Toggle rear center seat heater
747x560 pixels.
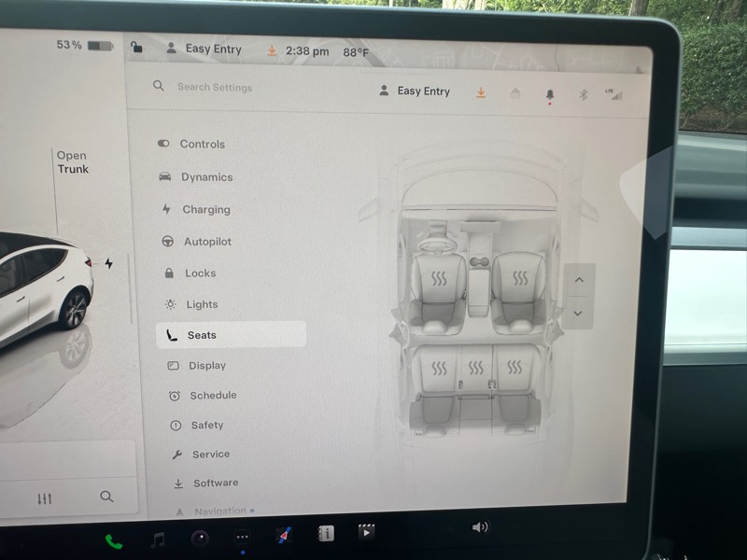click(x=476, y=367)
